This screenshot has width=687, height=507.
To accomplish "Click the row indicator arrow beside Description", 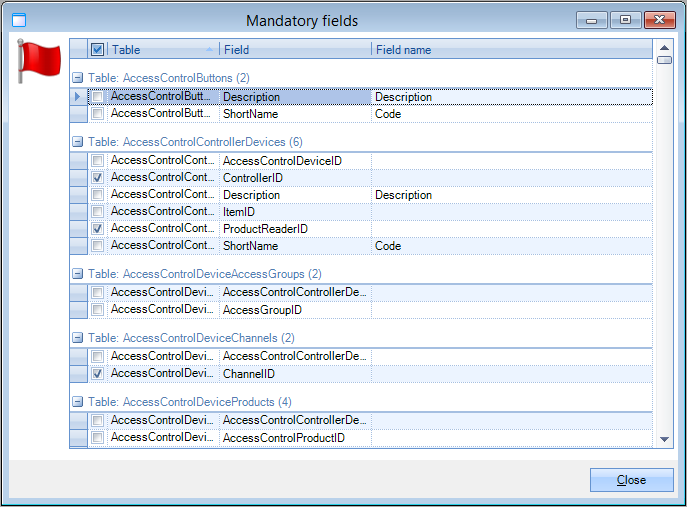I will tap(78, 97).
